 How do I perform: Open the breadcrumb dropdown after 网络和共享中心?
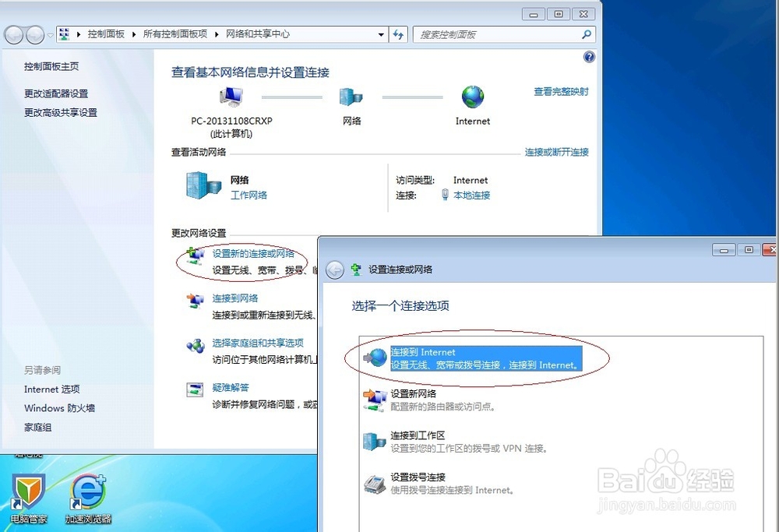(381, 34)
